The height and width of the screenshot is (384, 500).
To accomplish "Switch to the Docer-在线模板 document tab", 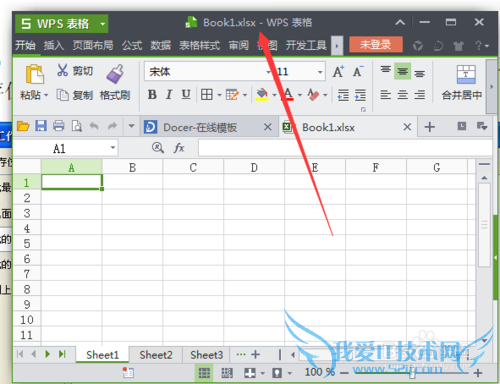I will tap(200, 127).
